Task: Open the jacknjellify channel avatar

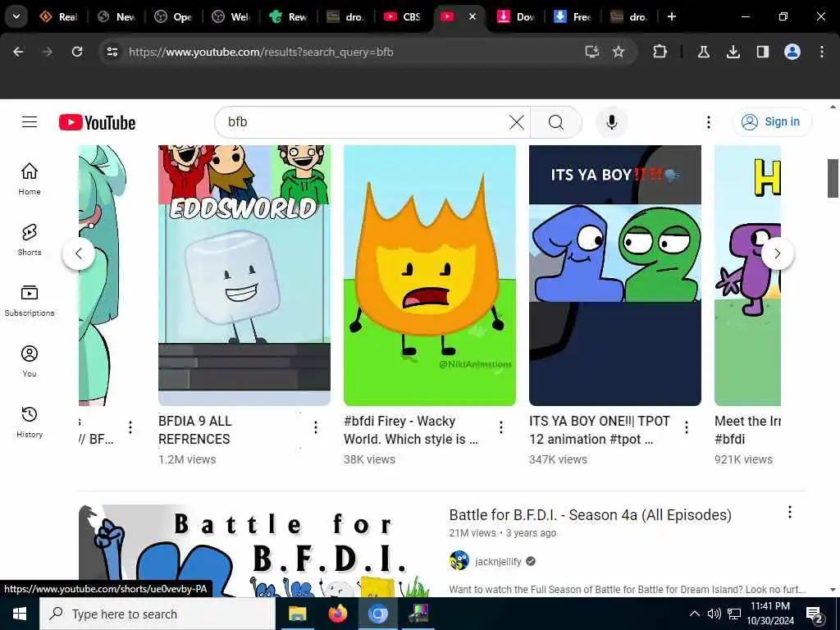Action: pos(459,561)
